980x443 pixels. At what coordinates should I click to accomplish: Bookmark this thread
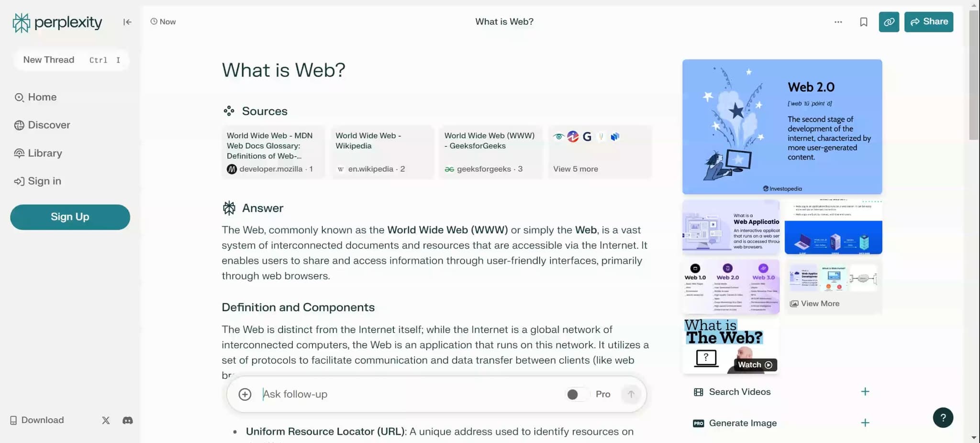(x=863, y=22)
